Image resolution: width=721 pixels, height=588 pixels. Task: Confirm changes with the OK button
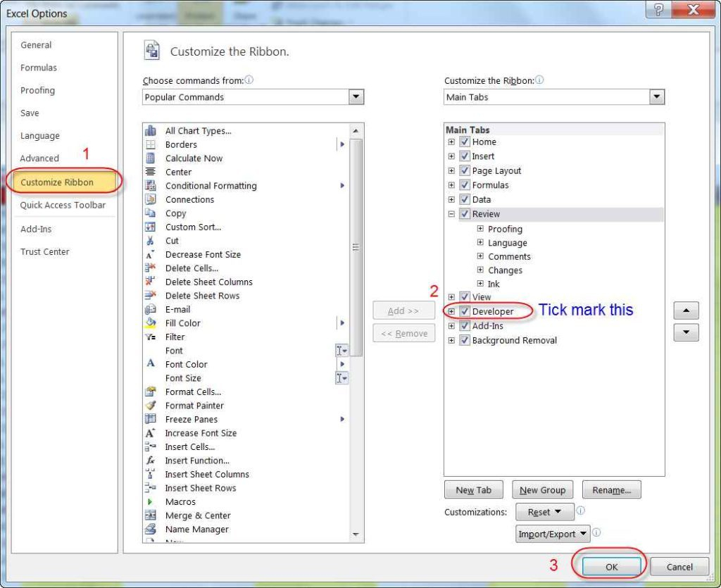610,566
